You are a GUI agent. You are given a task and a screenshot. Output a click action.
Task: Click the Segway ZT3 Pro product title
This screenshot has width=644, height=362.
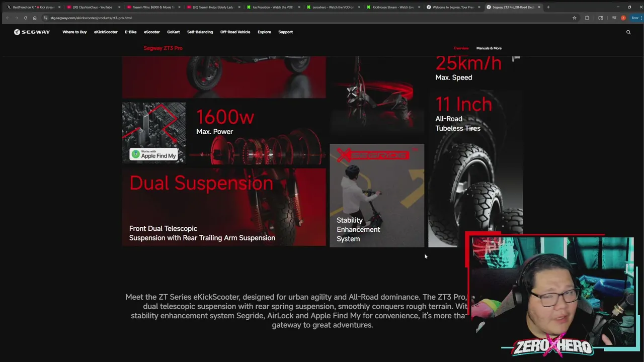point(163,48)
